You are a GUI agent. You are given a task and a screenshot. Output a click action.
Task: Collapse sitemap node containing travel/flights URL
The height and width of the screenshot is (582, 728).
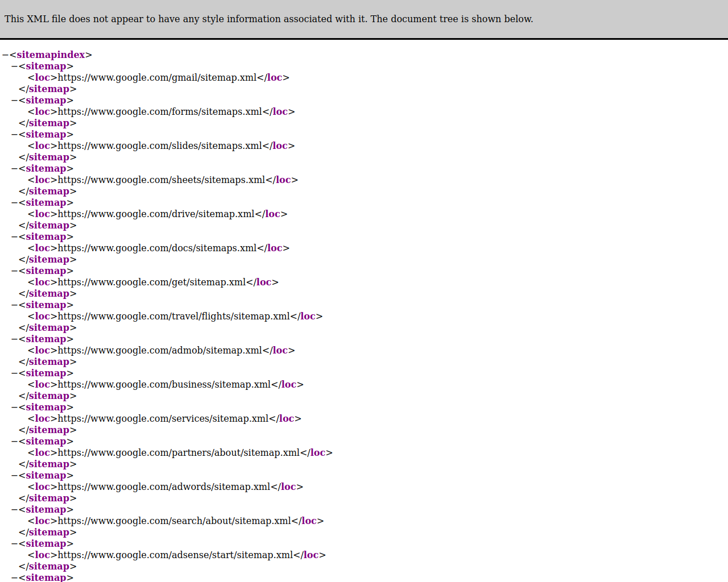click(14, 305)
